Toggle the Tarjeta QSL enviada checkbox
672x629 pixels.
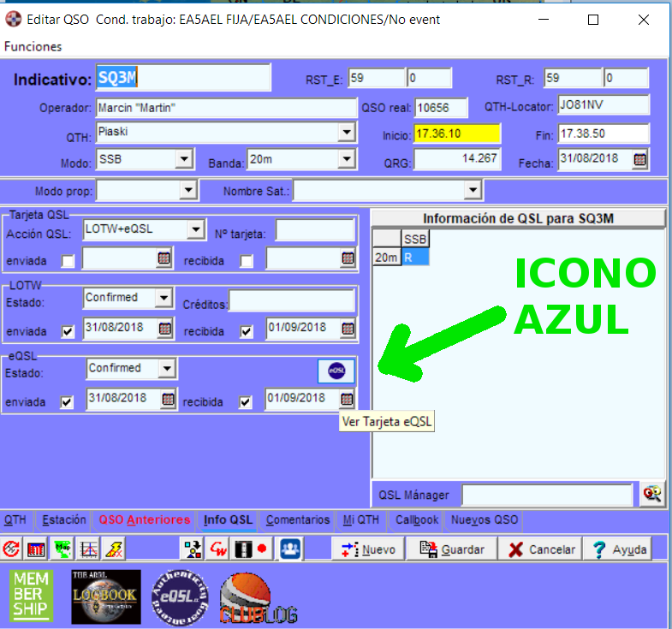pos(68,260)
